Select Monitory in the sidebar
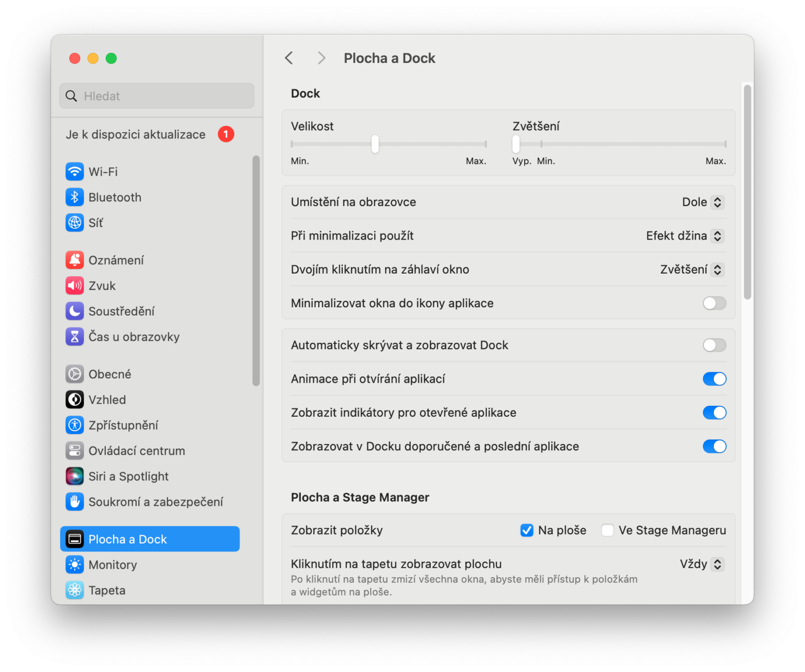Screen dimensions: 805x672 coord(112,565)
